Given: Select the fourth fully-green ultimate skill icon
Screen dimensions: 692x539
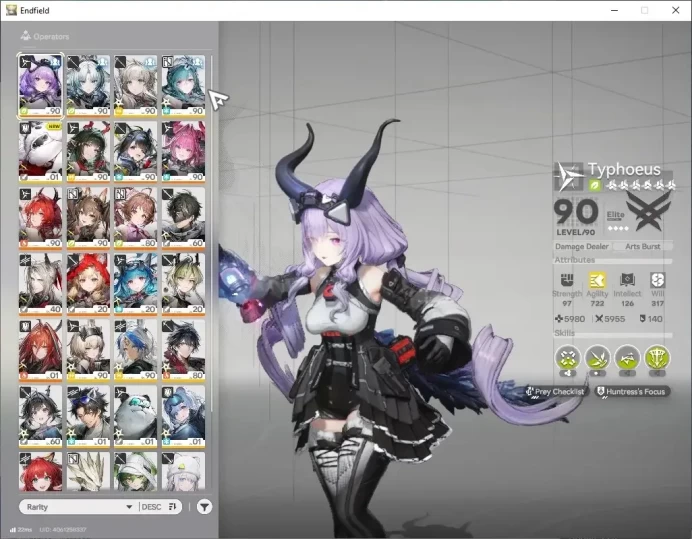Looking at the screenshot, I should (x=657, y=358).
